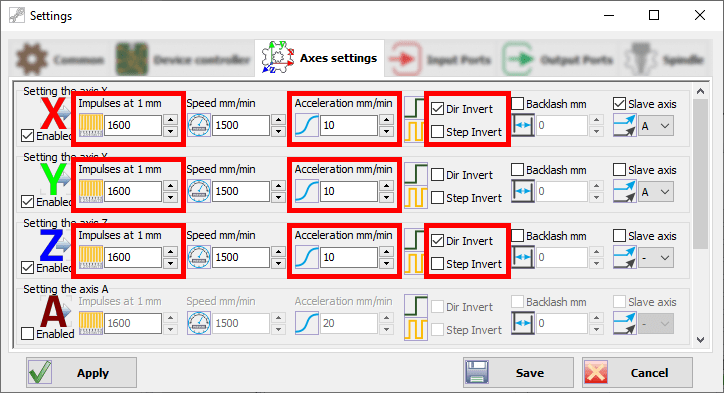The image size is (724, 393).
Task: Click the Z axis backlash arrows icon
Action: click(523, 257)
